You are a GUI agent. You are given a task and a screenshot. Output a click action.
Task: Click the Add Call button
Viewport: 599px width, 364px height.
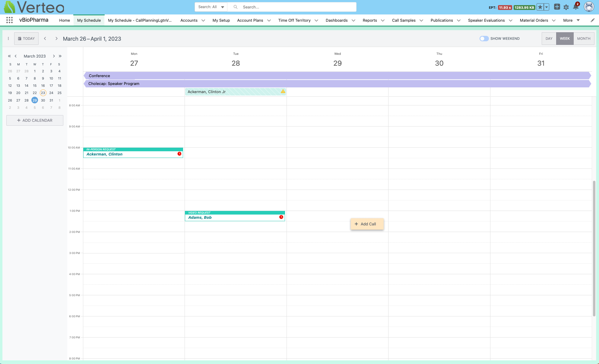pos(367,224)
